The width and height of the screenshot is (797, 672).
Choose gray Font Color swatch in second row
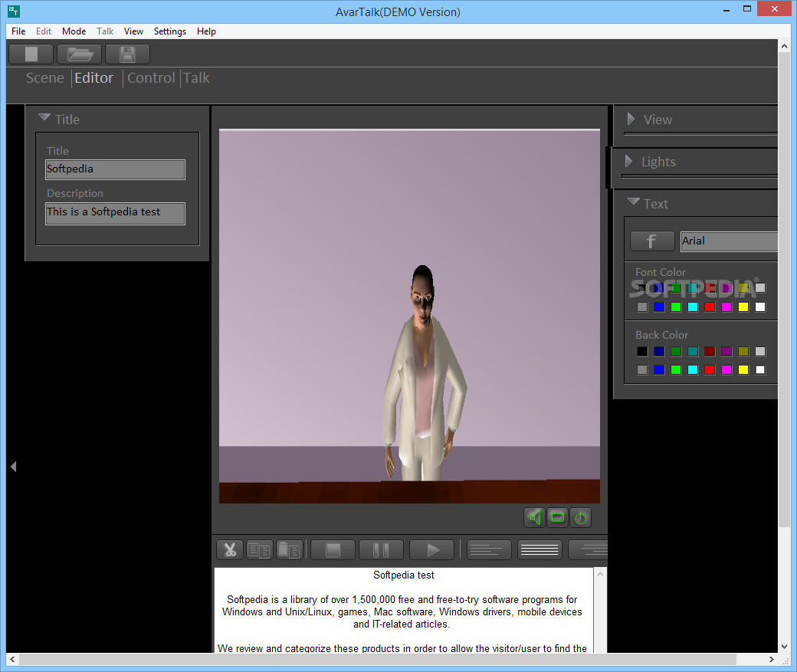tap(642, 306)
